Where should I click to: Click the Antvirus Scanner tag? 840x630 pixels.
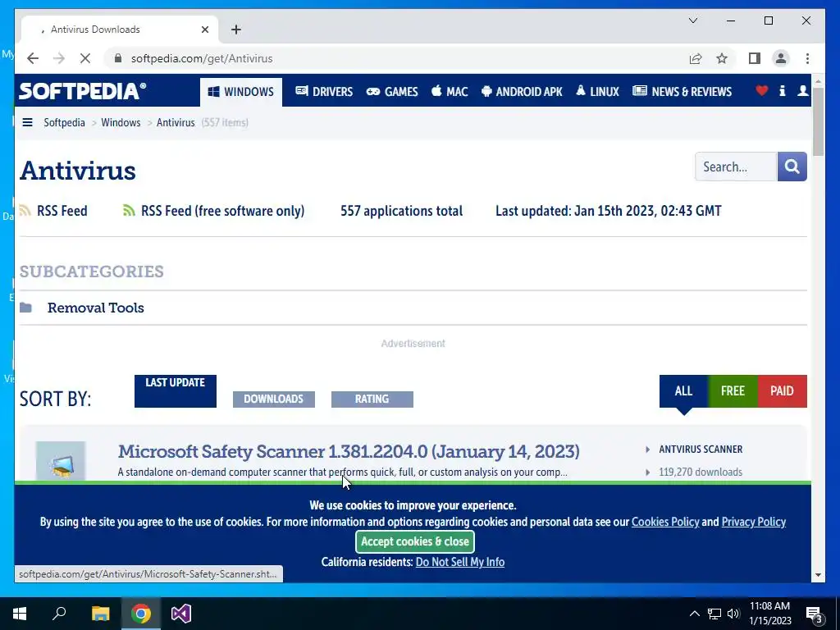coord(701,450)
